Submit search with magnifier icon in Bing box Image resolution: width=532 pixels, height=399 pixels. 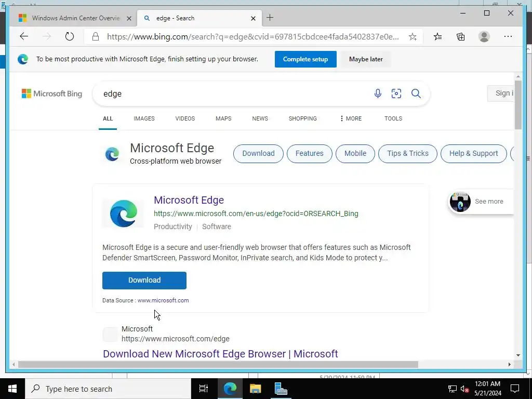coord(416,94)
